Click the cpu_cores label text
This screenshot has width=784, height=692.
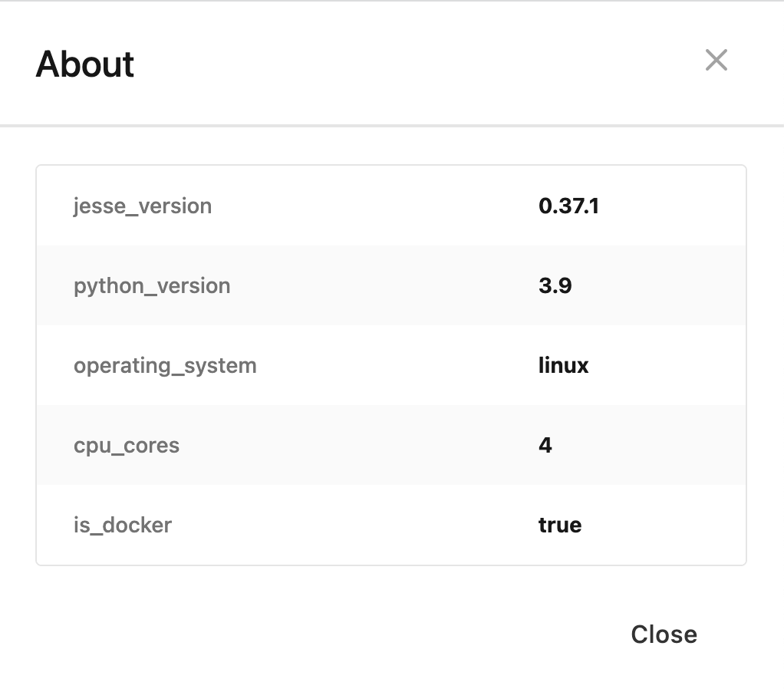(x=127, y=445)
